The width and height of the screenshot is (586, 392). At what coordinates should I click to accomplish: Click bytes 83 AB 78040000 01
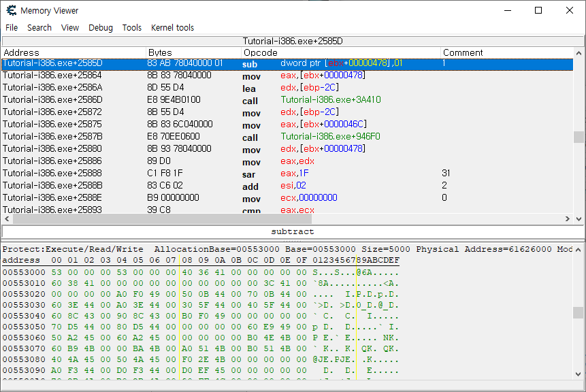click(185, 63)
